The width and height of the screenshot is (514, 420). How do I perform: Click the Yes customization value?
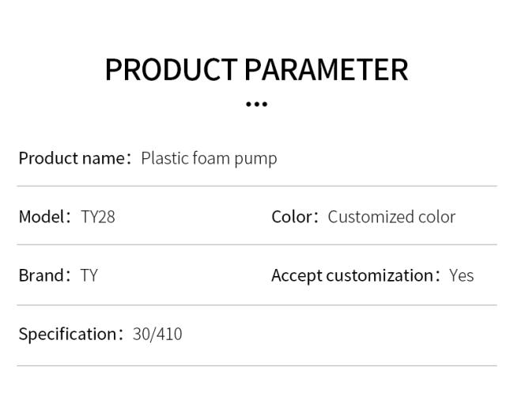coord(461,275)
